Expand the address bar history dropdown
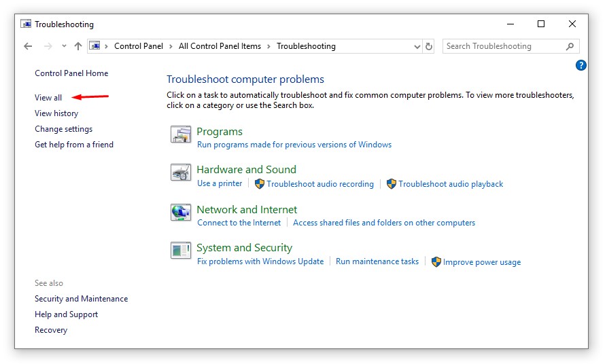This screenshot has height=364, width=607. pos(417,46)
